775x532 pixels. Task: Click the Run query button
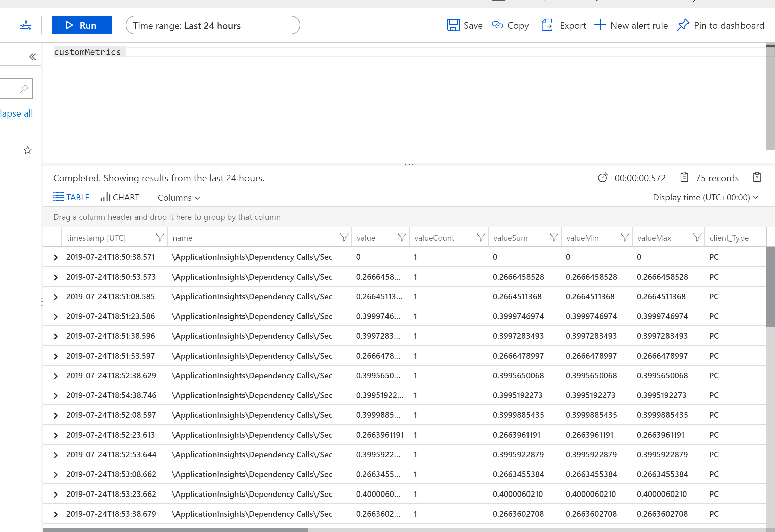[x=82, y=25]
